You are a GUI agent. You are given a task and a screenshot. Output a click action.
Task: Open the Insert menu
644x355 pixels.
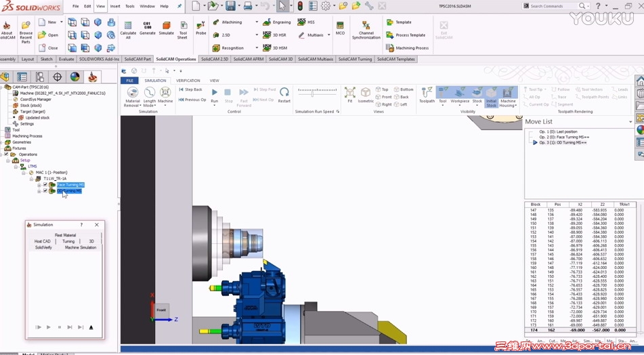pyautogui.click(x=115, y=6)
